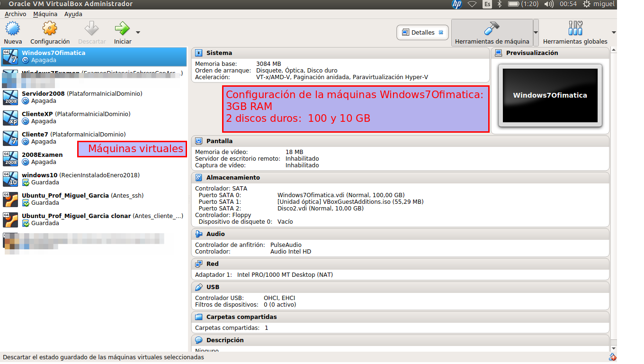Click OS icon of Ubuntu_Prof_Miguel_Garcia (Antes_ssh)
The height and width of the screenshot is (364, 644).
pos(10,199)
